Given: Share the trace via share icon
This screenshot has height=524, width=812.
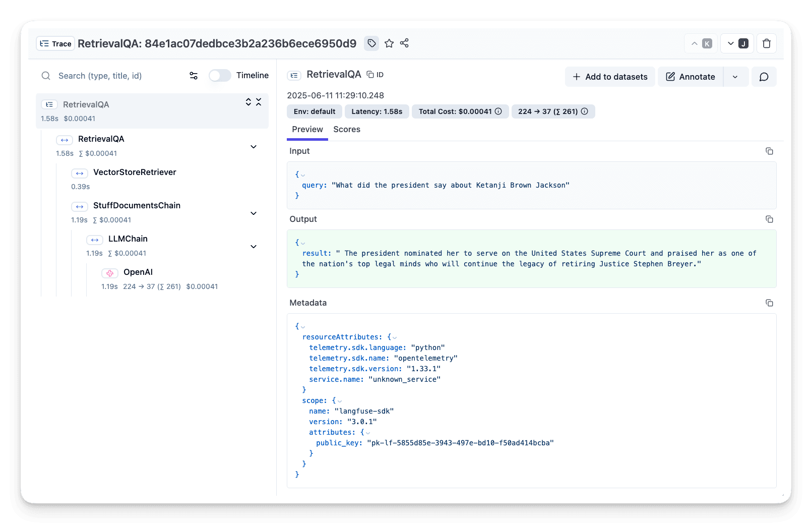Looking at the screenshot, I should pos(404,43).
